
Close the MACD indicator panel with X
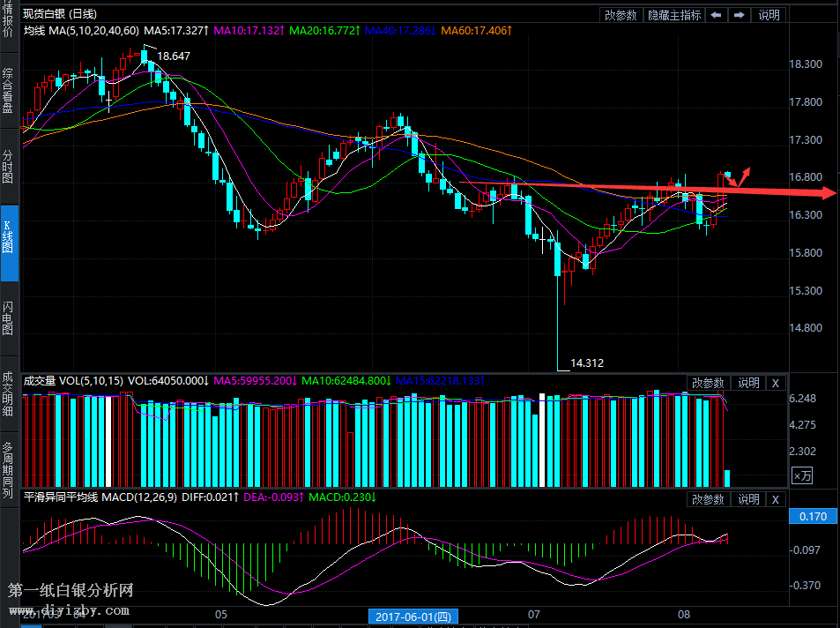pyautogui.click(x=775, y=499)
